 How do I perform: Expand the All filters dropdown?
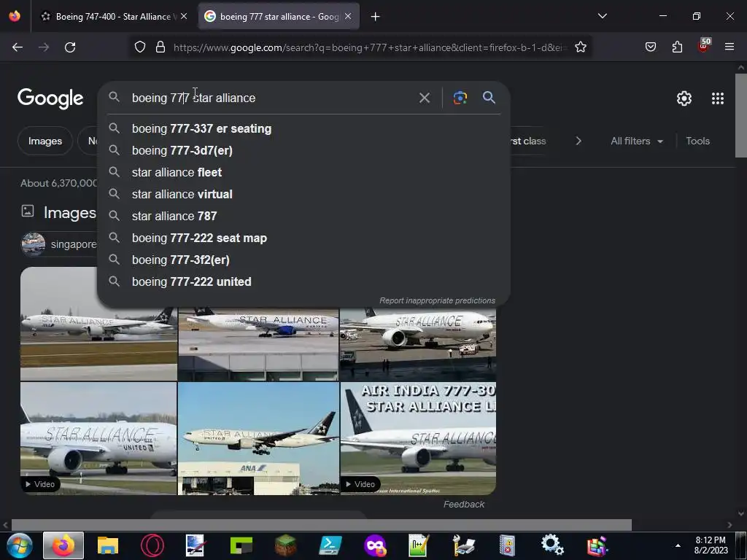point(636,141)
